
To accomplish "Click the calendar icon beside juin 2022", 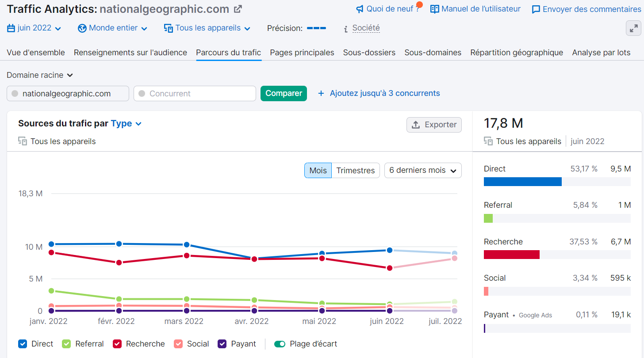I will click(x=11, y=28).
